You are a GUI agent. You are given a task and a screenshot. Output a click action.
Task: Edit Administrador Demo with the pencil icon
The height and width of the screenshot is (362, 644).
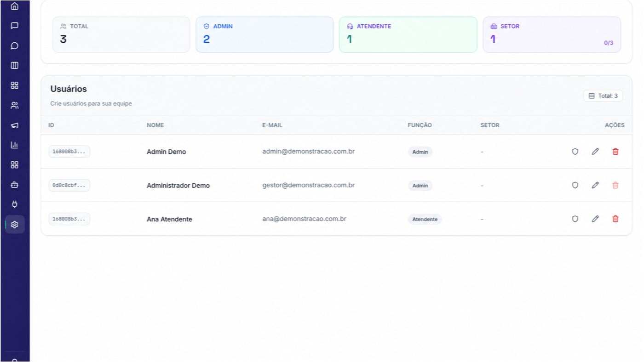click(595, 185)
